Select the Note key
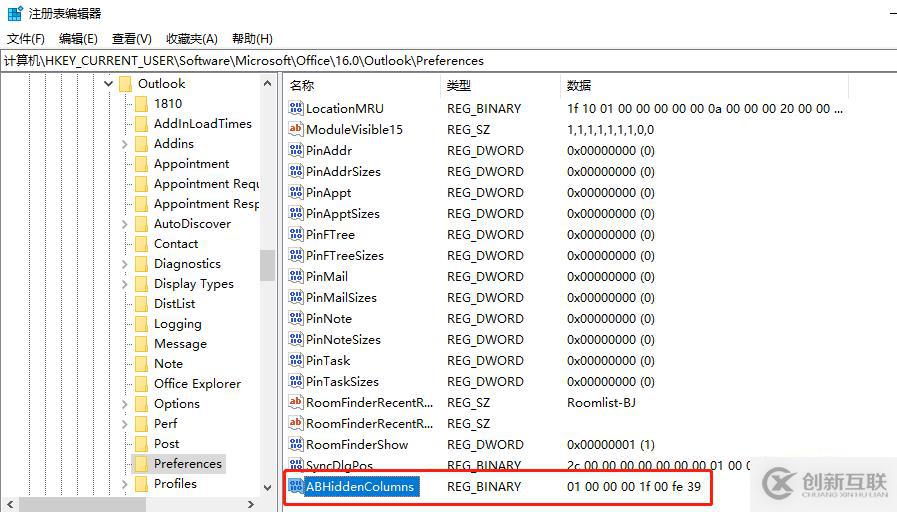 [168, 364]
